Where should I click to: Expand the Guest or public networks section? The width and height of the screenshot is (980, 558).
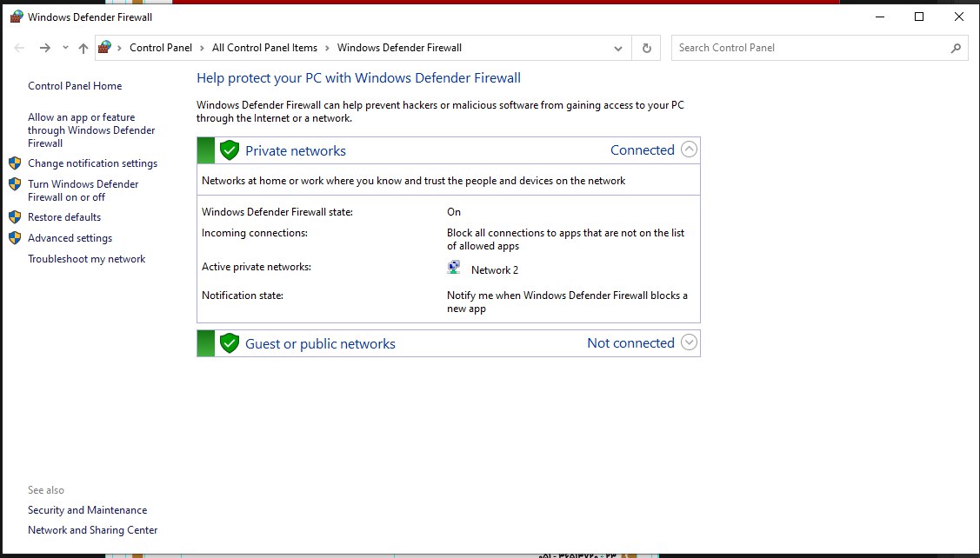tap(689, 343)
